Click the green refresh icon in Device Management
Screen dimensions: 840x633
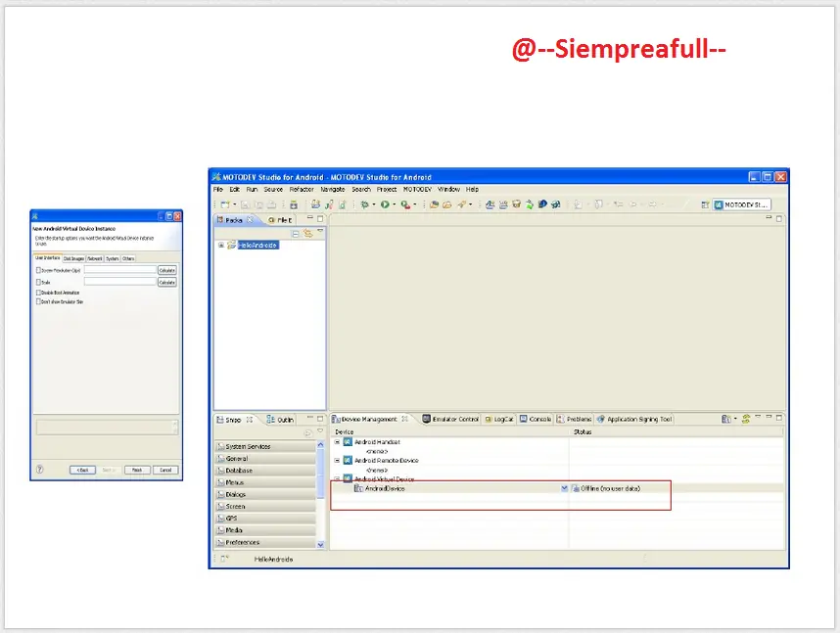[x=746, y=420]
